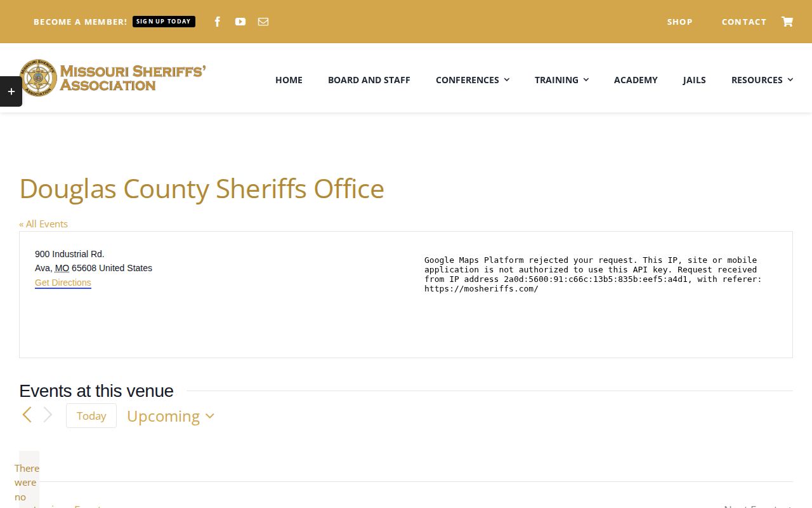Image resolution: width=812 pixels, height=508 pixels.
Task: Open the Jails menu item
Action: (x=694, y=80)
